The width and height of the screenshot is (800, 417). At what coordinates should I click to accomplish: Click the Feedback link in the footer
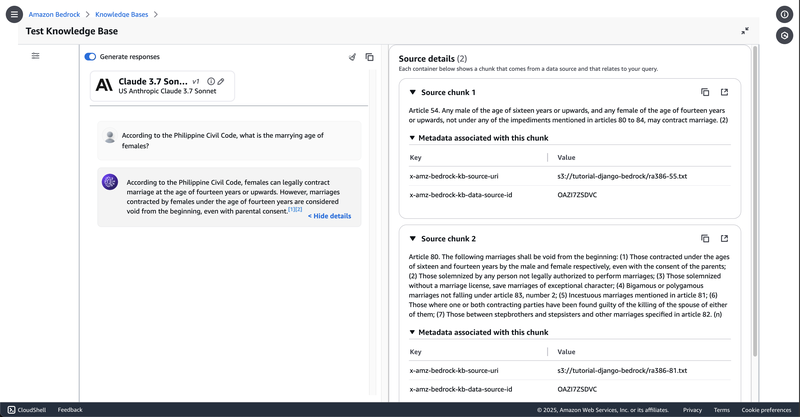coord(70,410)
